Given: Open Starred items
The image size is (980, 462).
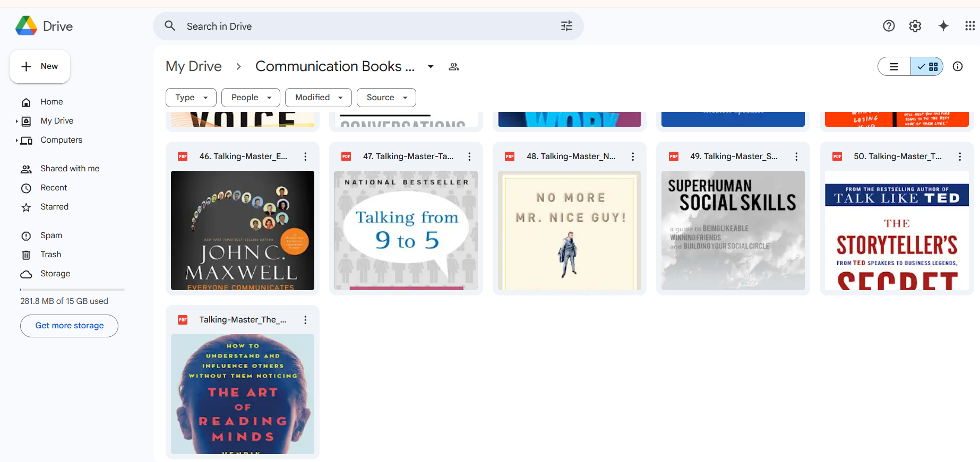Looking at the screenshot, I should coord(54,207).
